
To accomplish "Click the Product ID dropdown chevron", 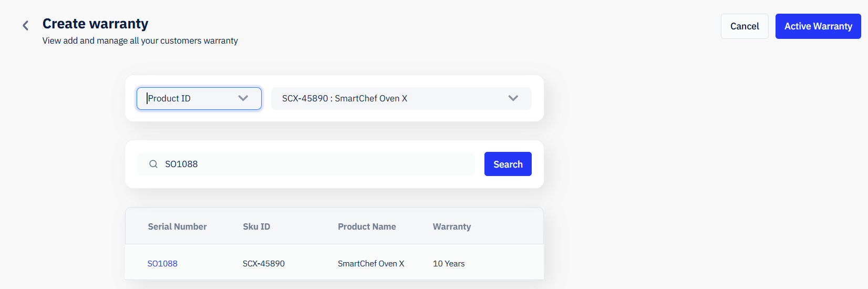I will click(243, 98).
